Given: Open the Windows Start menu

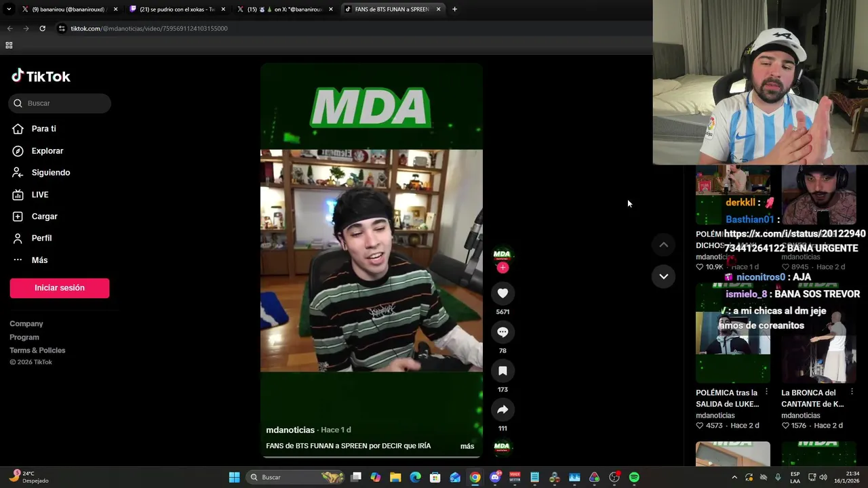Looking at the screenshot, I should (x=234, y=477).
